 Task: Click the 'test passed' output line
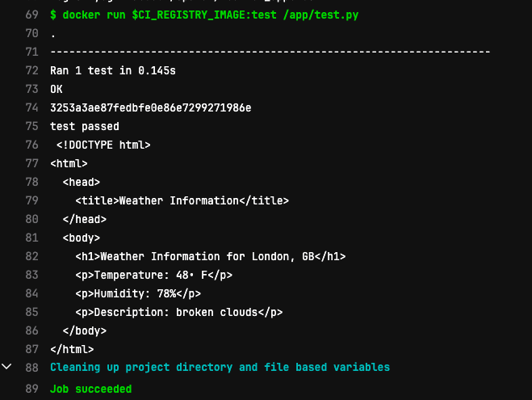coord(85,126)
